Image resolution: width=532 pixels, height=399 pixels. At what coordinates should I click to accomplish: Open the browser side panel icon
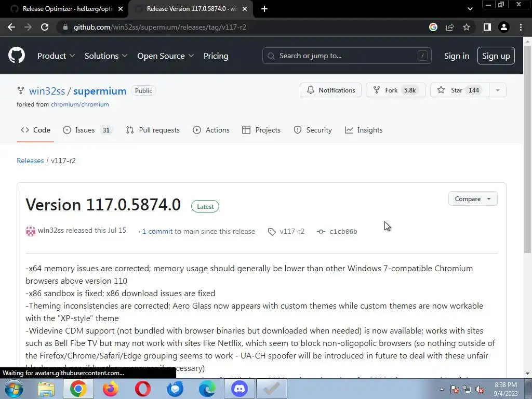click(487, 27)
